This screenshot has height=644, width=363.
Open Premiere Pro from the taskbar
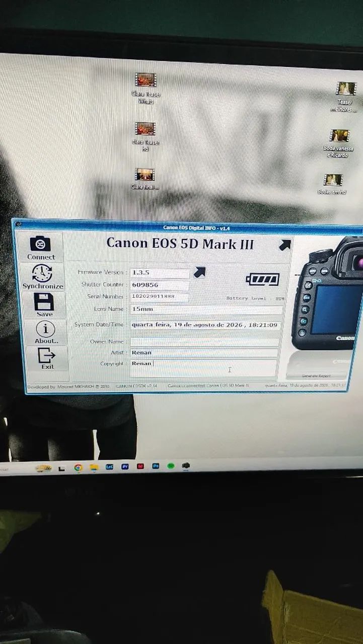click(x=125, y=467)
